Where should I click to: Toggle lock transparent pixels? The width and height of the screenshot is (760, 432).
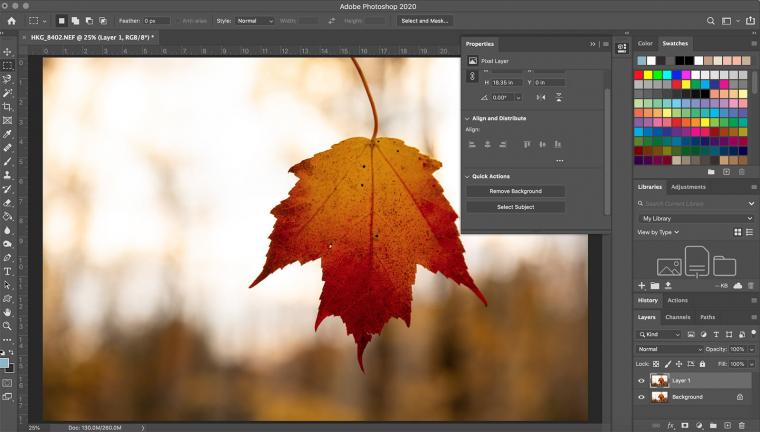tap(656, 364)
